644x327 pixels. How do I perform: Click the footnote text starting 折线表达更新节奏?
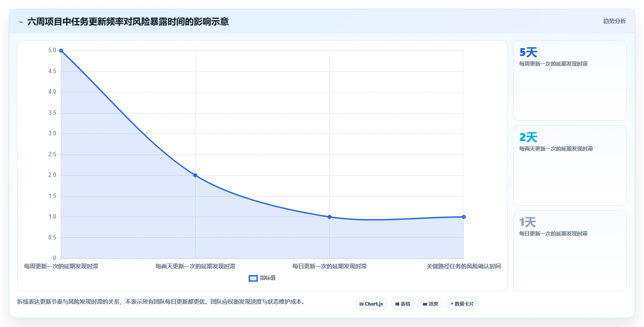(x=161, y=302)
